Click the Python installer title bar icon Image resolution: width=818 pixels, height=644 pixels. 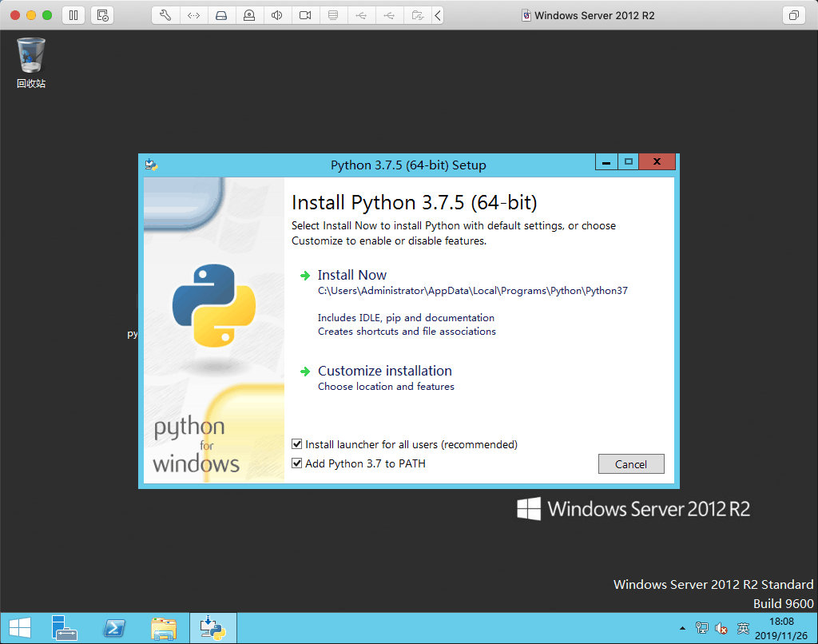[x=151, y=165]
